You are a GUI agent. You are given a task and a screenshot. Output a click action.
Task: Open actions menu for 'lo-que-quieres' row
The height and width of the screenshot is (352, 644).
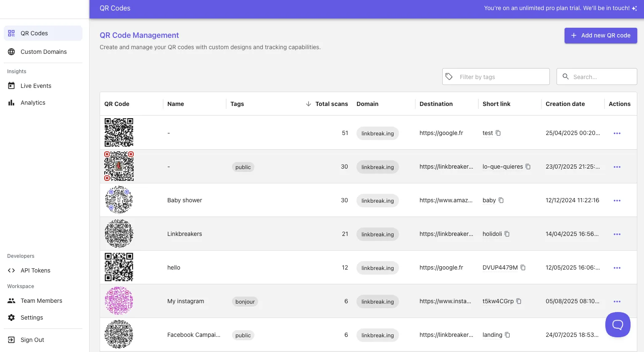click(x=617, y=167)
